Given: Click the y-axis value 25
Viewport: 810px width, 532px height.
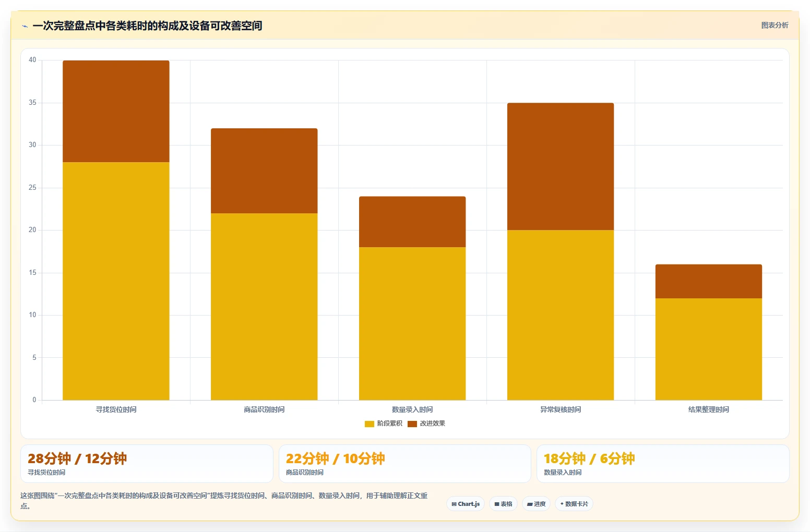Looking at the screenshot, I should click(32, 188).
